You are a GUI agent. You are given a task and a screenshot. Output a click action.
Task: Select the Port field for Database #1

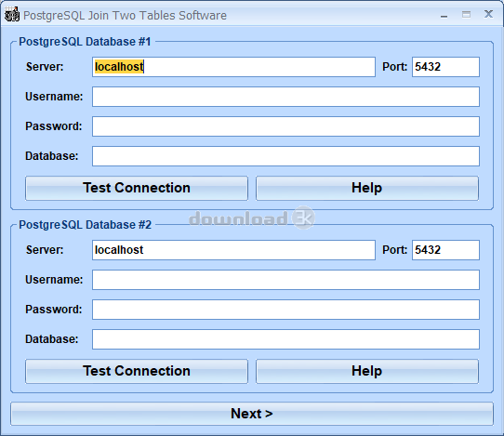(445, 67)
